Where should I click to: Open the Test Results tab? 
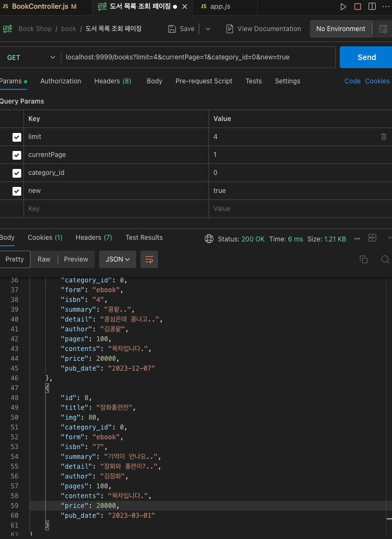(x=144, y=238)
